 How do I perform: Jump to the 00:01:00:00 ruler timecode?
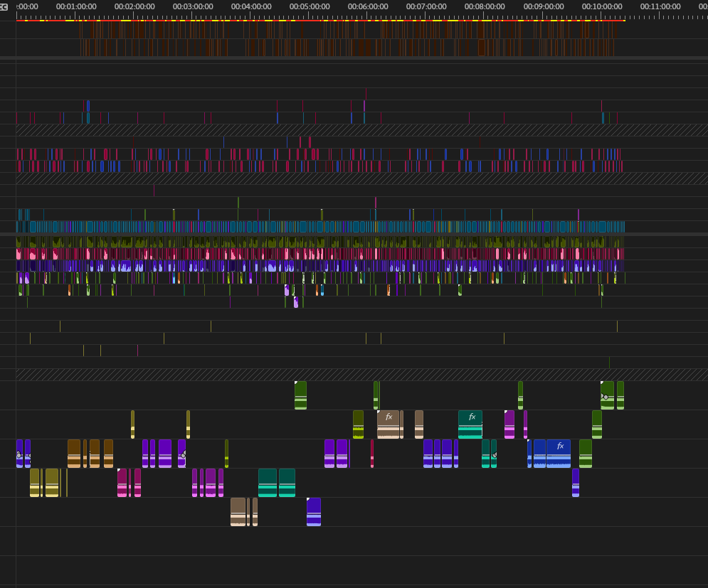coord(76,7)
